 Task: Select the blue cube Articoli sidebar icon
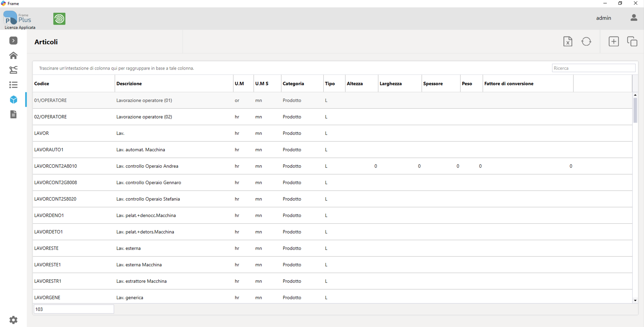13,99
